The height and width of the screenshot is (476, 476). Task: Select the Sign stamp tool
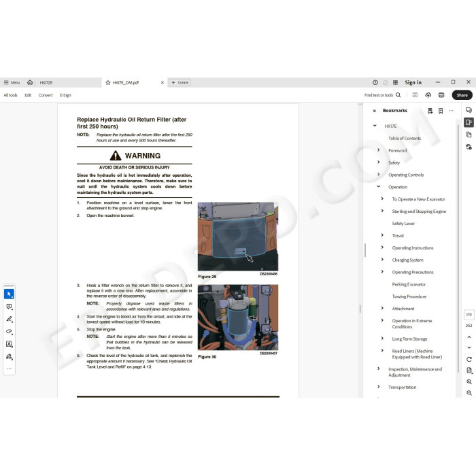pyautogui.click(x=9, y=356)
